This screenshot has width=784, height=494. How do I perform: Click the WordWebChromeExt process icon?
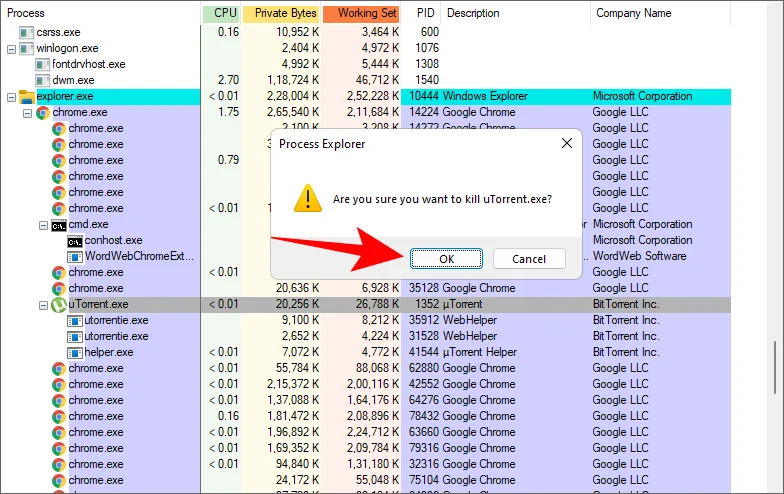click(75, 257)
